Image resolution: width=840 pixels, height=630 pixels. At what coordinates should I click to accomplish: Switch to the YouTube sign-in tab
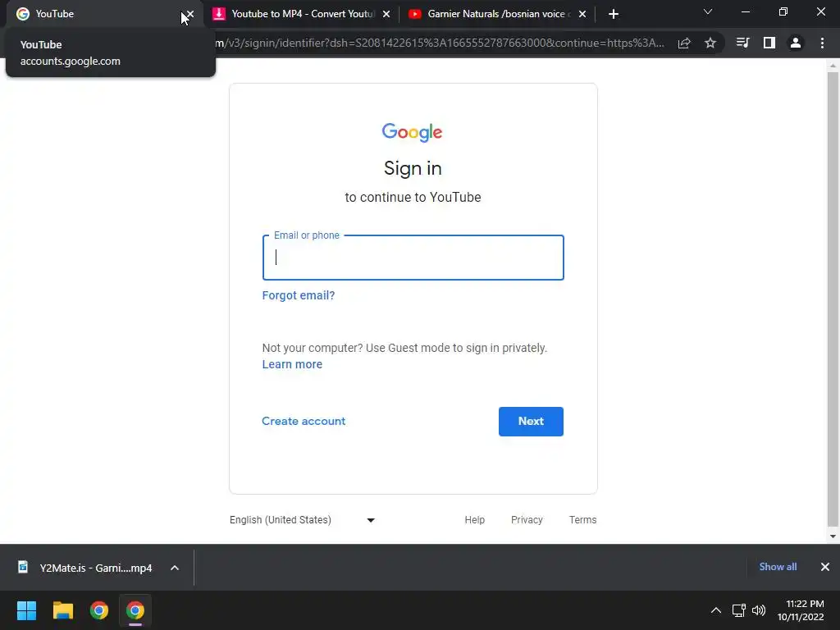(x=104, y=14)
